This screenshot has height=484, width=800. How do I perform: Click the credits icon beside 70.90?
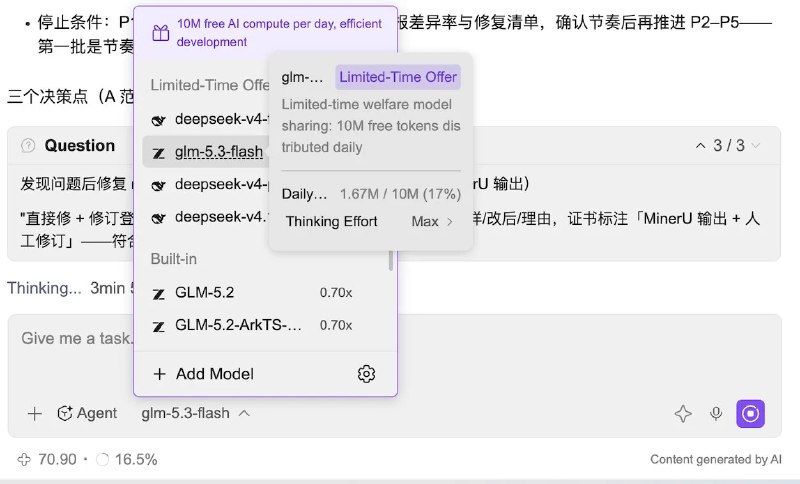(24, 460)
